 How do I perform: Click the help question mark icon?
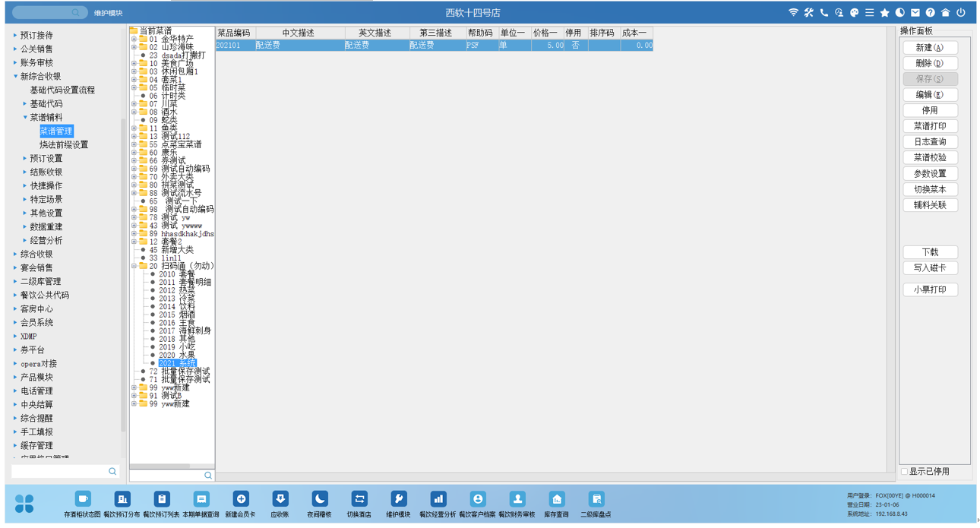coord(930,13)
